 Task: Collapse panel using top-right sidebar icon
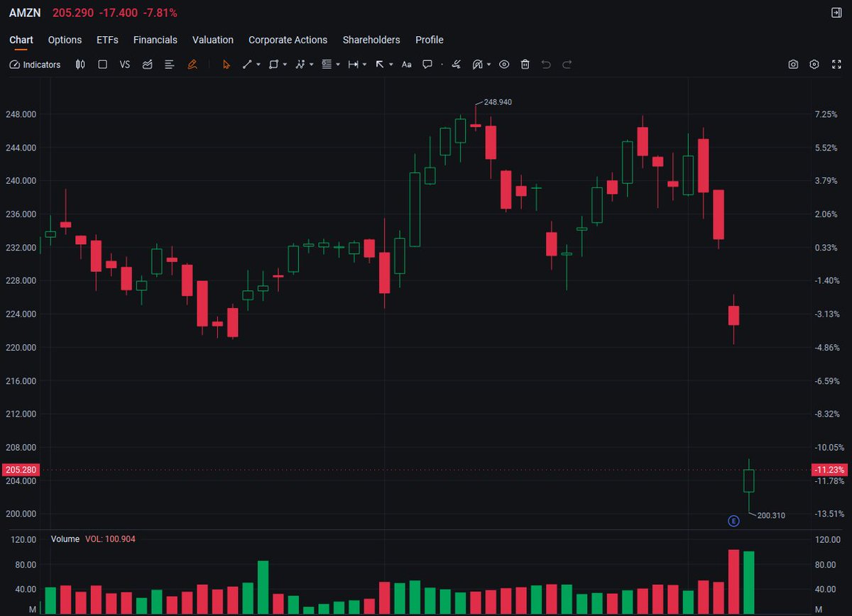[836, 13]
